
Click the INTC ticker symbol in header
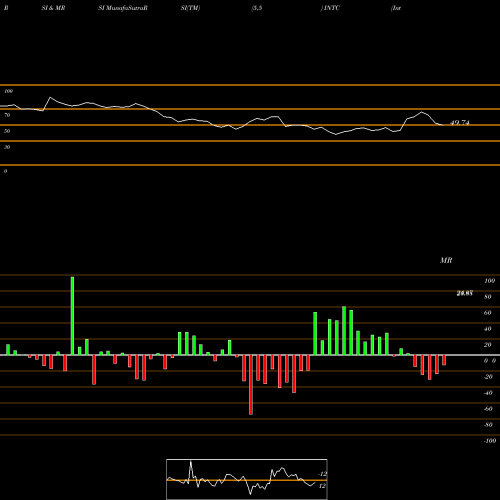[x=332, y=8]
